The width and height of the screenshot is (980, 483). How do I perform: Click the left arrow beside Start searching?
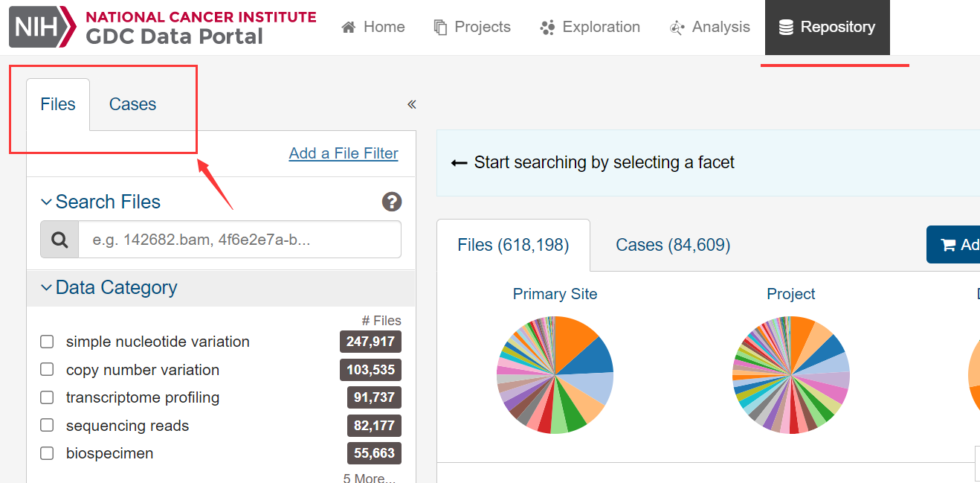(x=459, y=162)
